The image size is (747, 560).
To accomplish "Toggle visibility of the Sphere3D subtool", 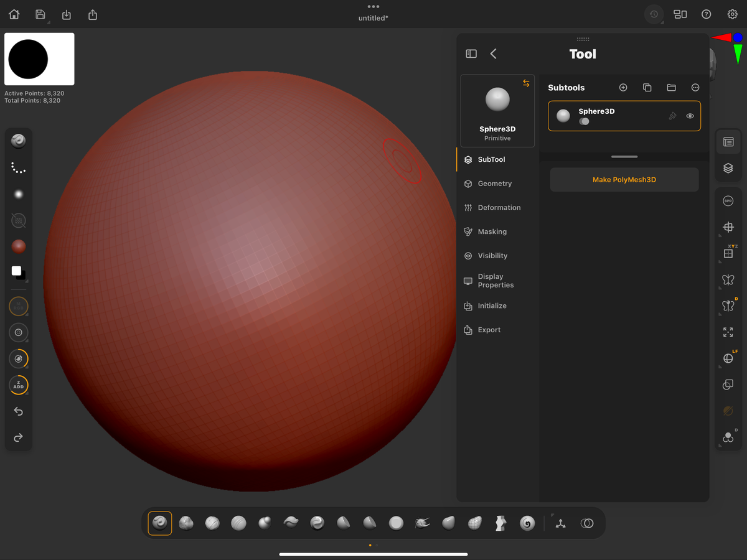I will tap(690, 116).
